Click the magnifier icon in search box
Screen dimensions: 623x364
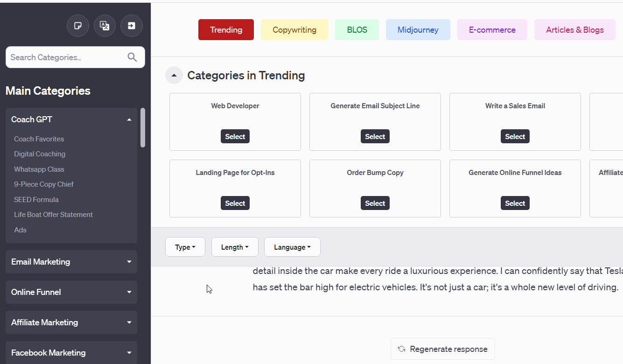coord(133,57)
